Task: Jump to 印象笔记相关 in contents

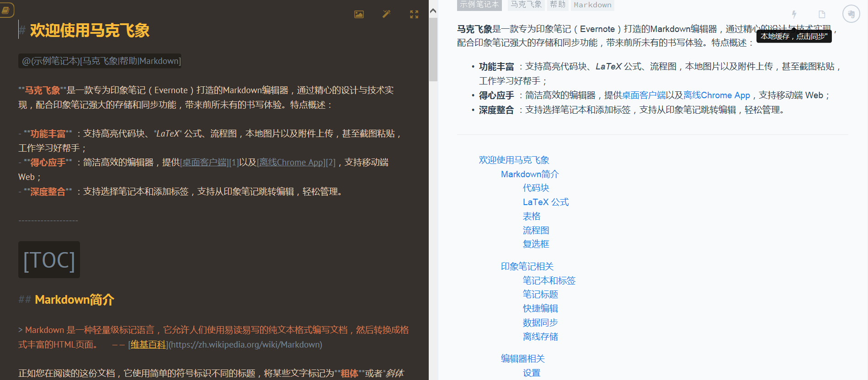Action: 527,266
